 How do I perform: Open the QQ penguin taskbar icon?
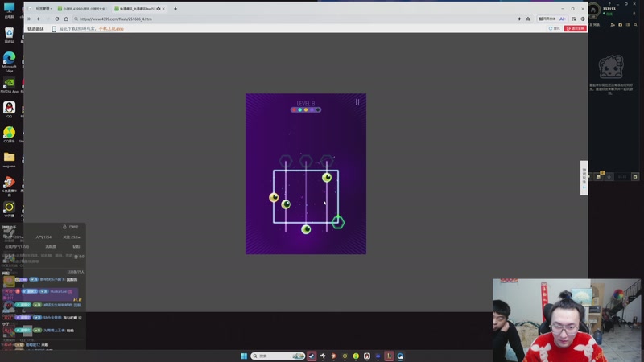[367, 356]
